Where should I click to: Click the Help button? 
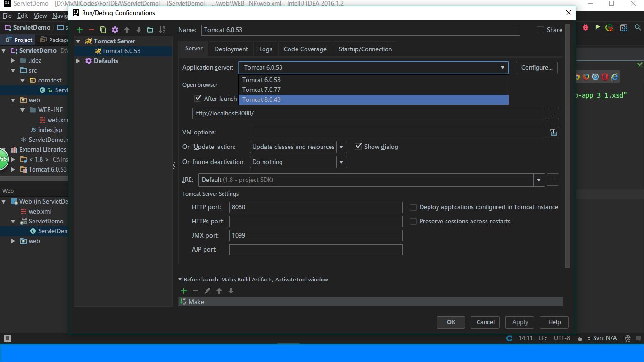(554, 322)
